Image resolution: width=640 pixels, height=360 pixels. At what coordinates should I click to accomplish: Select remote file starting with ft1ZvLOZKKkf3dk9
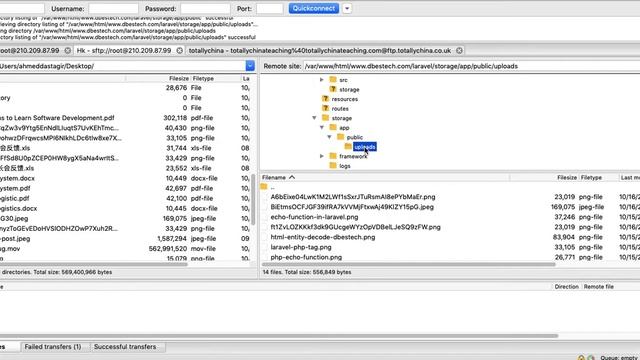click(356, 227)
